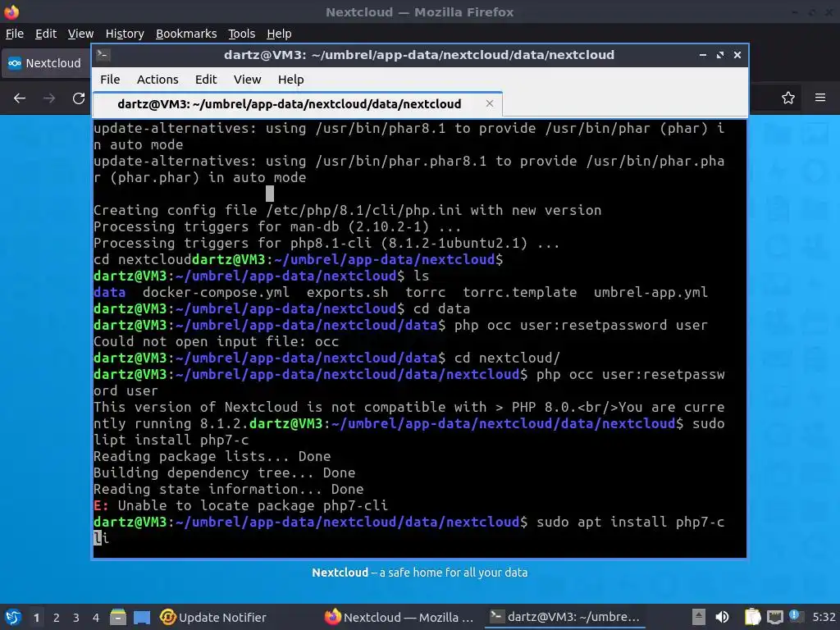The width and height of the screenshot is (840, 630).
Task: Click 'torrc.template' in the ls output
Action: click(519, 293)
